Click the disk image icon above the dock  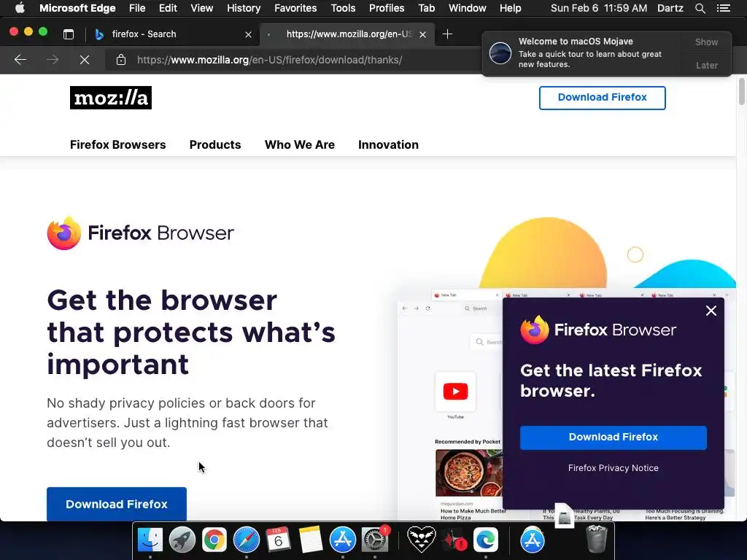(x=564, y=516)
